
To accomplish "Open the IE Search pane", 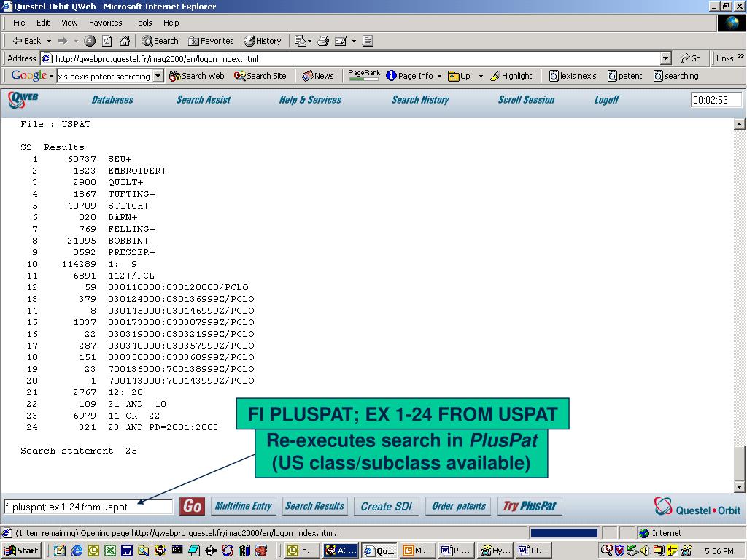I will (x=160, y=41).
